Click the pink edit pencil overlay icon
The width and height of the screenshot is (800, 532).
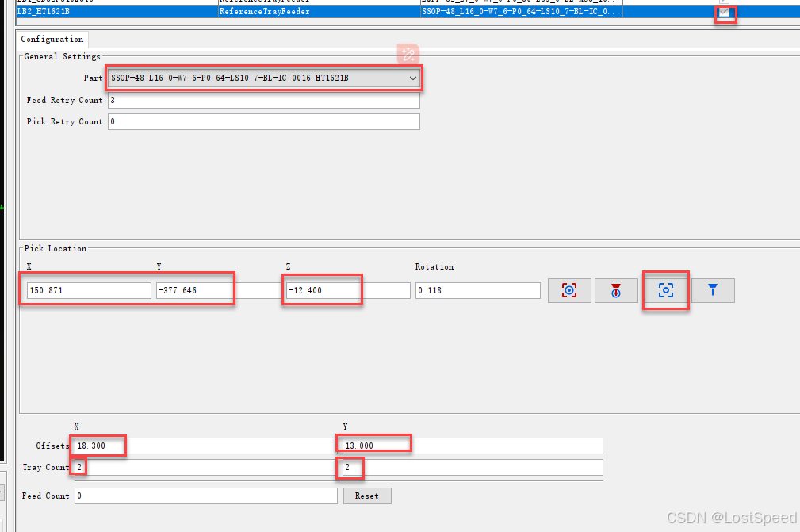click(x=408, y=54)
